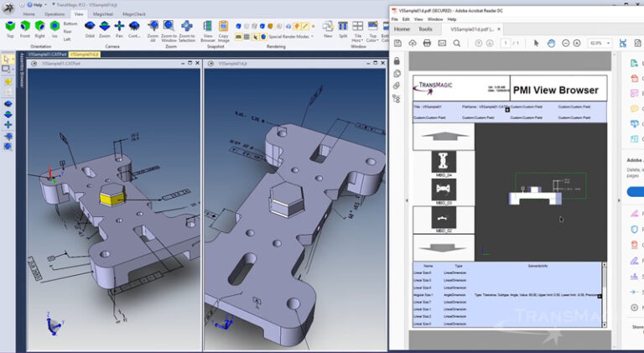Screen dimensions: 644x353
Task: Open the Acrobat Tools tab
Action: coord(425,29)
